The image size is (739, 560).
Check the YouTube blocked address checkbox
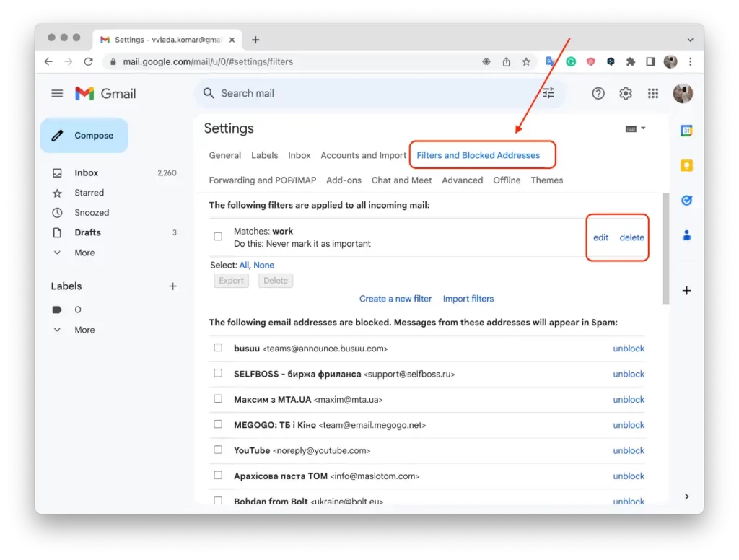218,450
